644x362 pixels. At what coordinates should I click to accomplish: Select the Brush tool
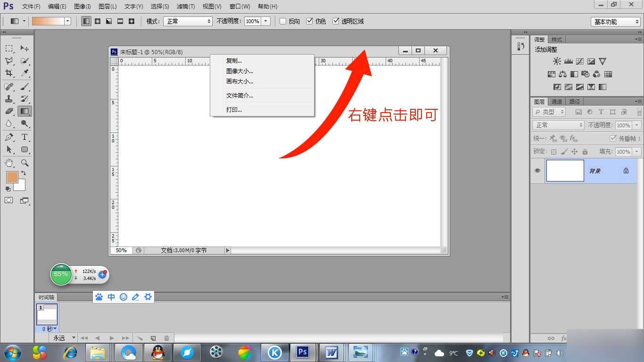pyautogui.click(x=25, y=87)
